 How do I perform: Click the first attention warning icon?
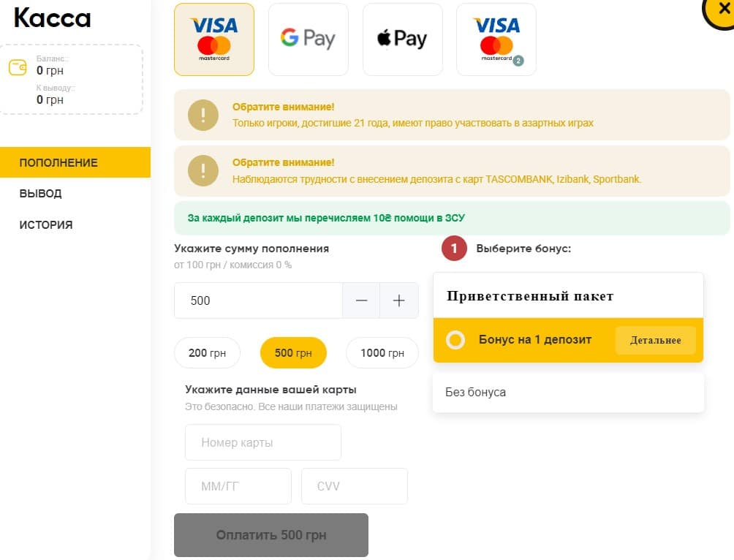[x=203, y=115]
